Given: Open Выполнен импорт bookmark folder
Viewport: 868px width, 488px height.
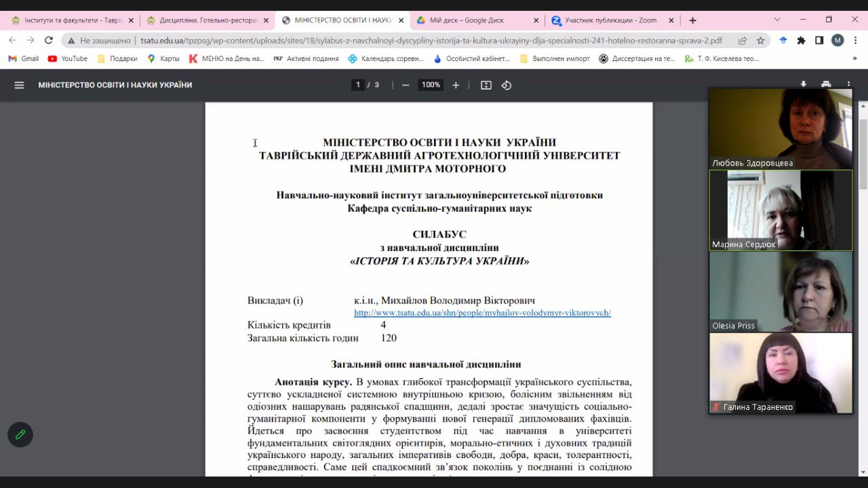Looking at the screenshot, I should pyautogui.click(x=555, y=58).
